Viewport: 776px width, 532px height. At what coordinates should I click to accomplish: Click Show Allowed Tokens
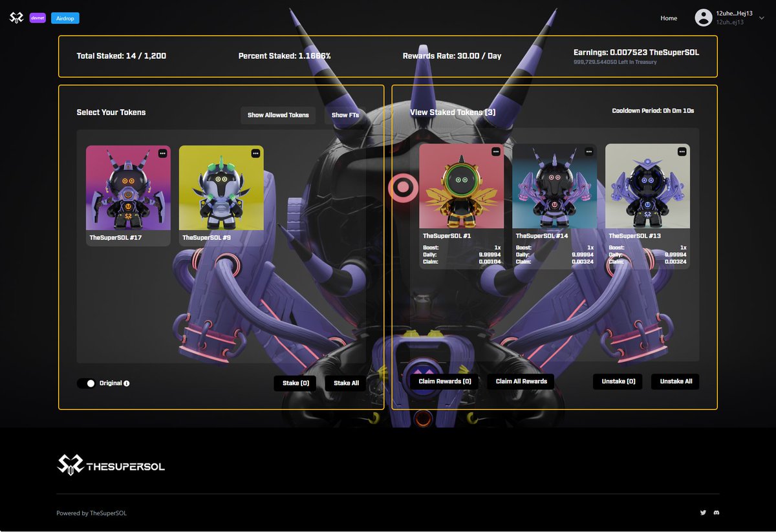(x=278, y=115)
